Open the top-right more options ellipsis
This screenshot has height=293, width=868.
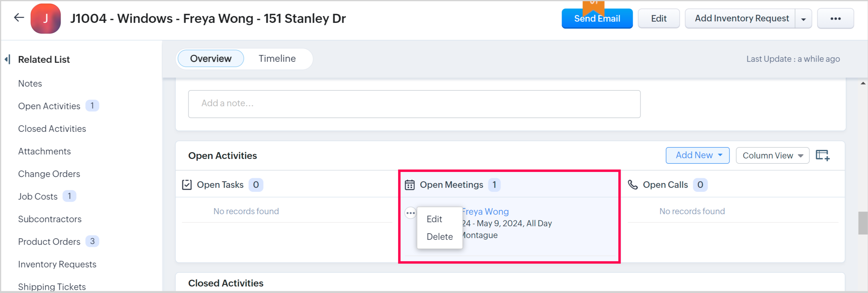[x=835, y=19]
